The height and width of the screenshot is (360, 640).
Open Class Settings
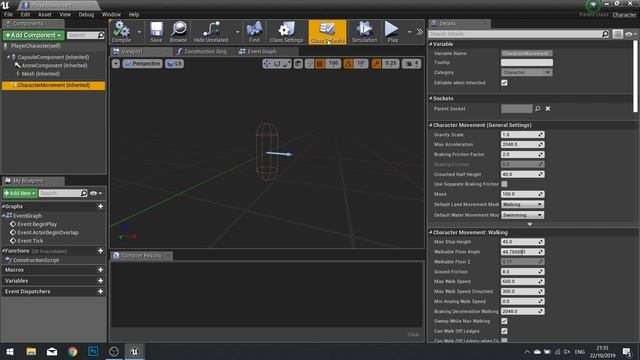pos(286,32)
